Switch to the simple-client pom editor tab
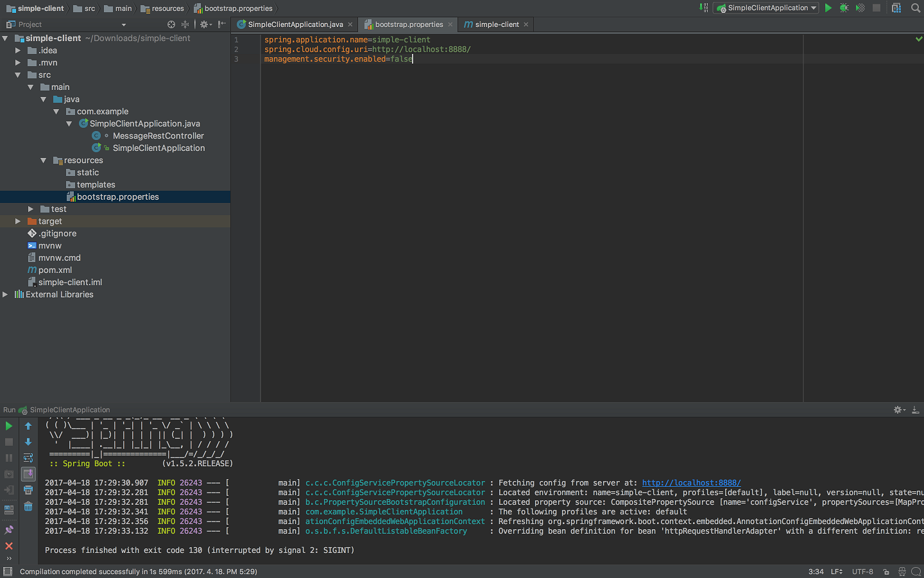The height and width of the screenshot is (578, 924). (x=497, y=24)
